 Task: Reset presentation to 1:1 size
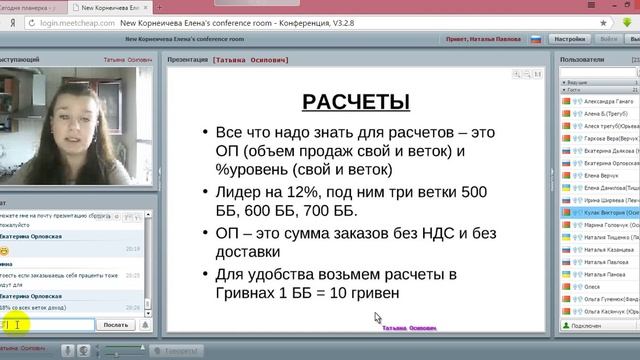click(538, 74)
